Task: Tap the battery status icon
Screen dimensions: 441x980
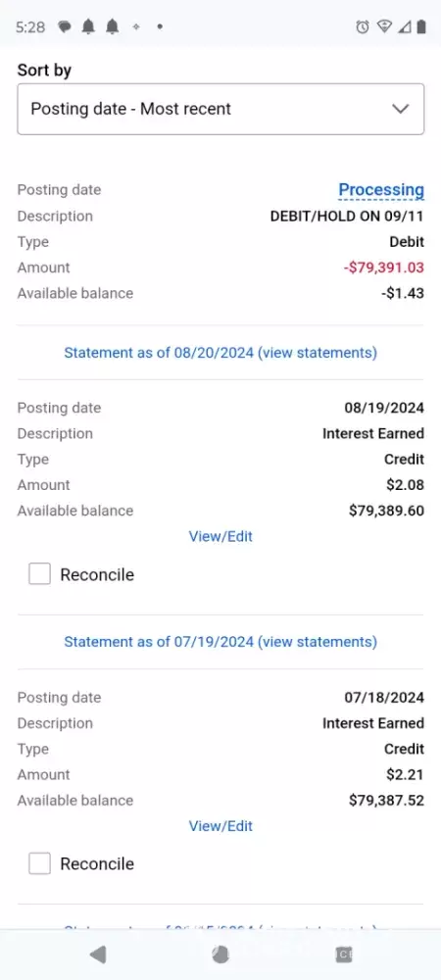Action: pyautogui.click(x=421, y=26)
